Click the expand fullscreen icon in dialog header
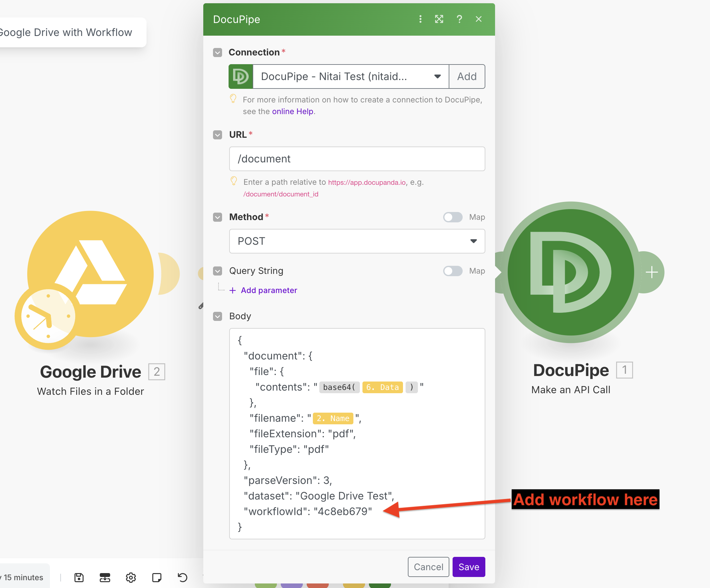The width and height of the screenshot is (710, 588). coord(439,19)
